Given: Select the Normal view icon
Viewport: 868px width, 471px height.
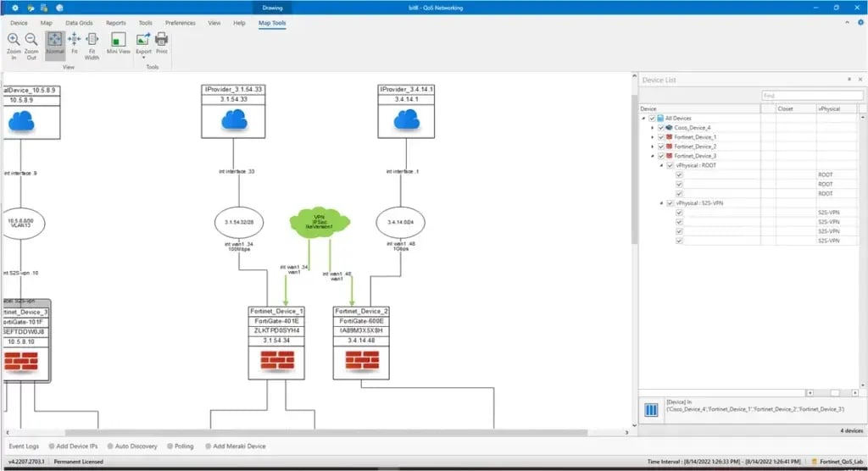Looking at the screenshot, I should coord(54,40).
